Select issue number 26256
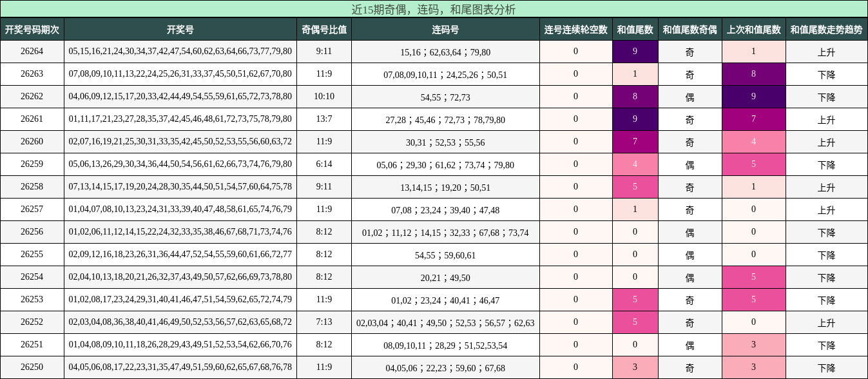The height and width of the screenshot is (379, 868). [32, 232]
